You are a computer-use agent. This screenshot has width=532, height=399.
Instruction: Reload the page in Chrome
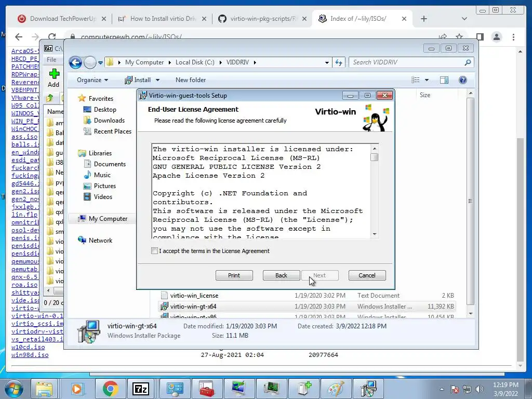(52, 37)
